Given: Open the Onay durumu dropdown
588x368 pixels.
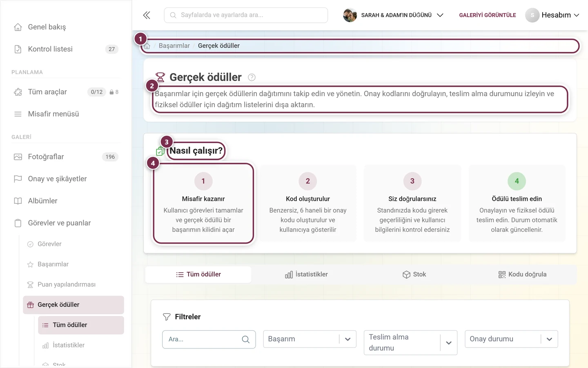Looking at the screenshot, I should pos(511,339).
